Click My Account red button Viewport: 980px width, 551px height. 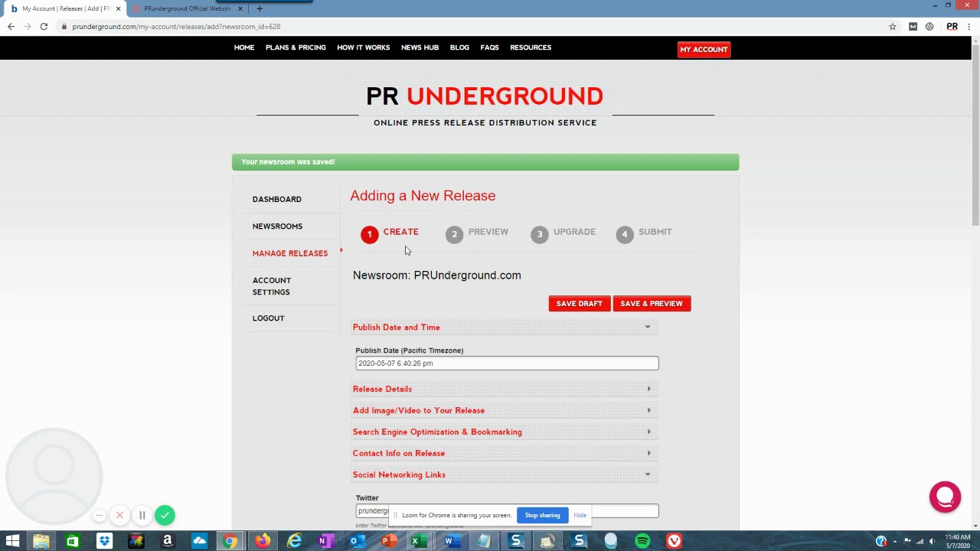[x=704, y=50]
